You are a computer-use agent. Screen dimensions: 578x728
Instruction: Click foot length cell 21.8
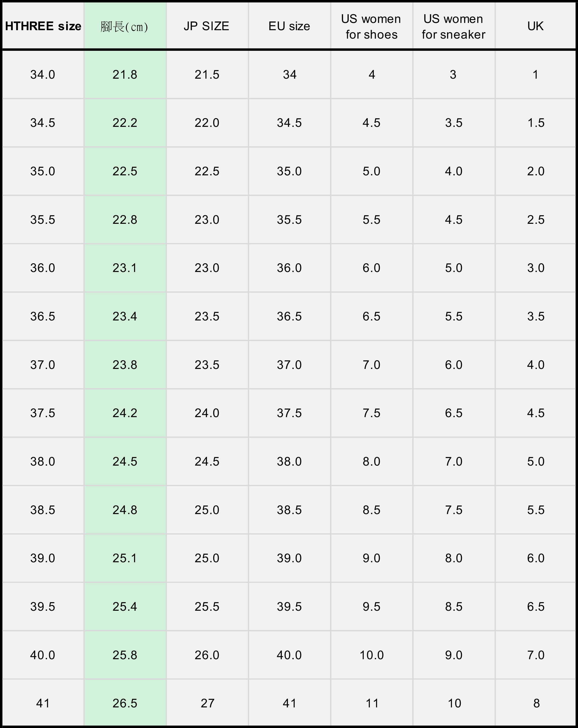pos(125,75)
